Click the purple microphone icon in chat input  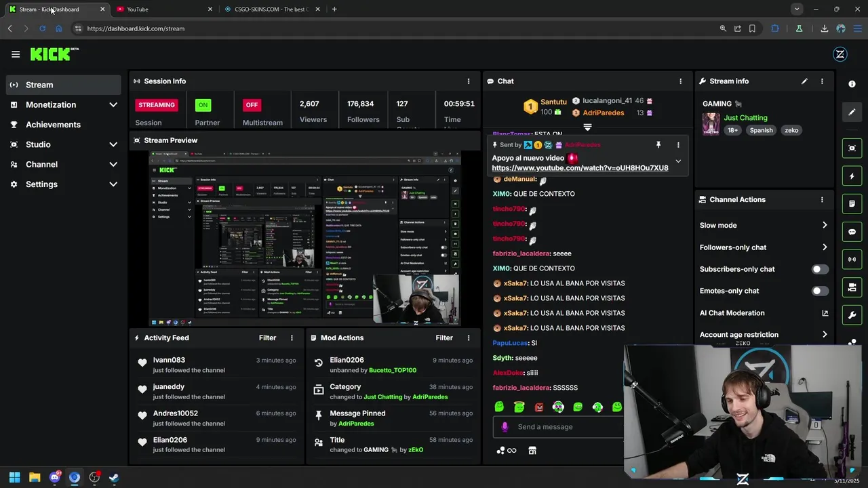505,427
